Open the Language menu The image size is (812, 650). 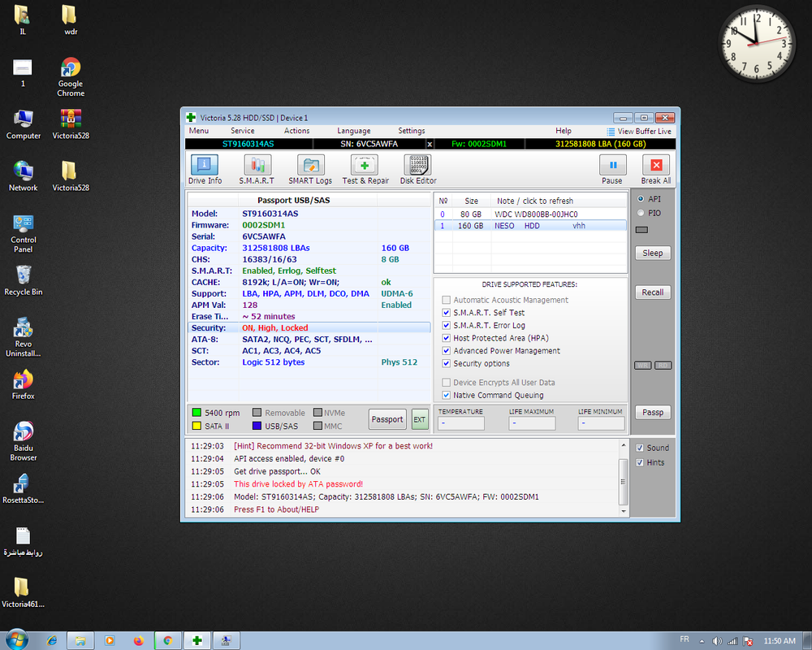coord(354,131)
